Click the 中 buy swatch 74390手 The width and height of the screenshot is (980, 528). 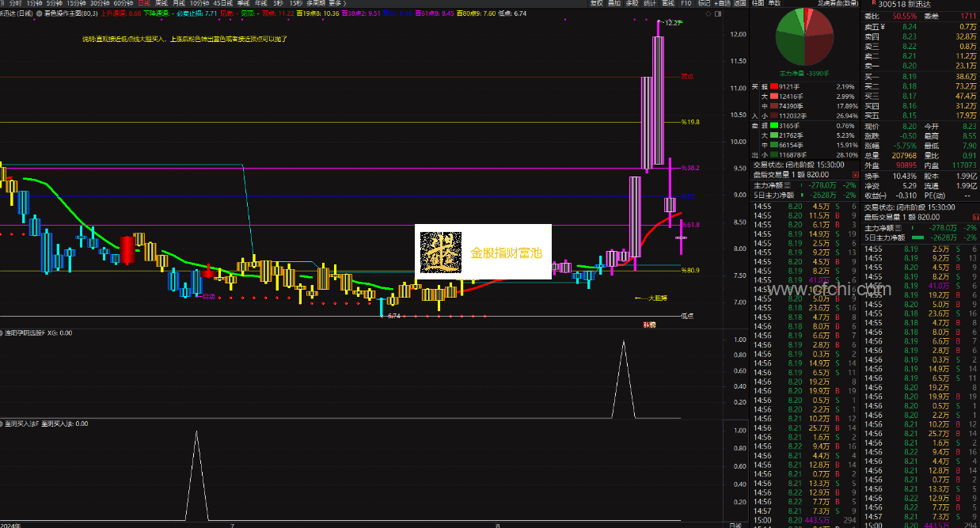tap(774, 105)
